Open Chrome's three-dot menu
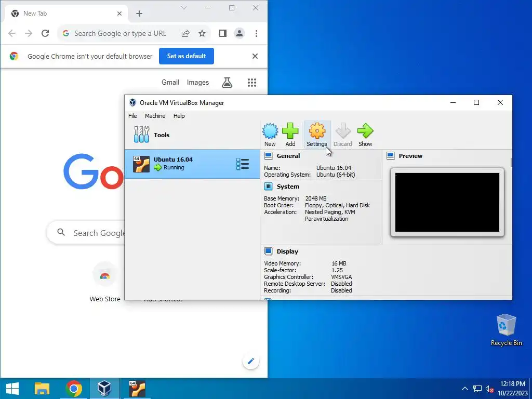Viewport: 532px width, 399px height. coord(256,33)
